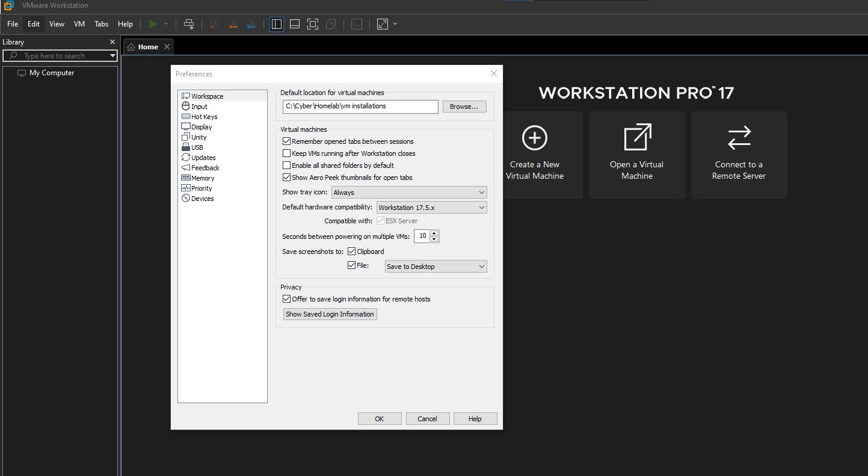This screenshot has height=476, width=868.
Task: Click the take snapshot toolbar icon
Action: (214, 24)
